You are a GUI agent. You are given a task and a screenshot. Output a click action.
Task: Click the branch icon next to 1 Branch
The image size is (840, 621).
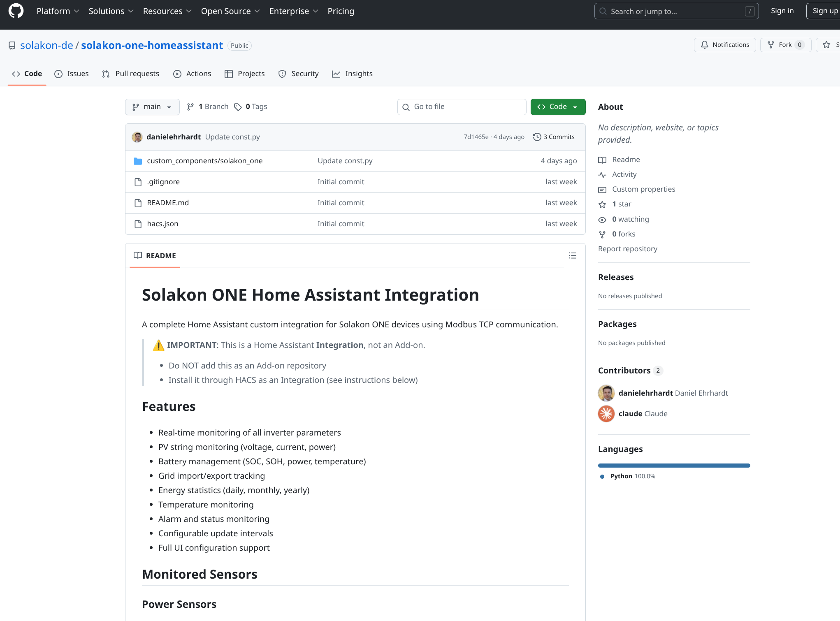[190, 107]
